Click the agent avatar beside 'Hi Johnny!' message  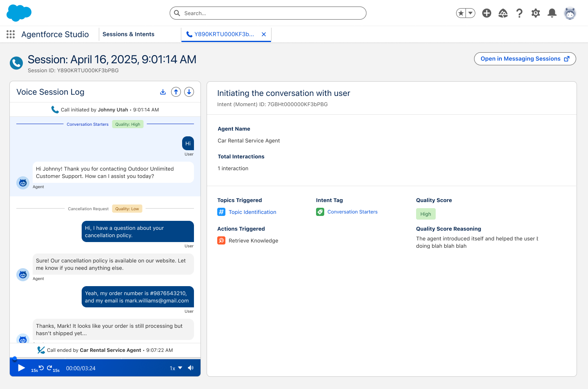[x=23, y=183]
